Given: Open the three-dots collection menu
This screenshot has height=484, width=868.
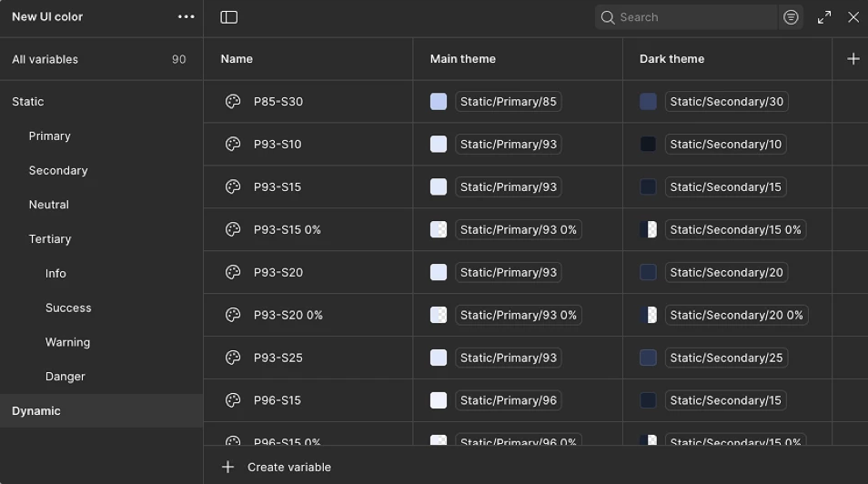Looking at the screenshot, I should [187, 17].
